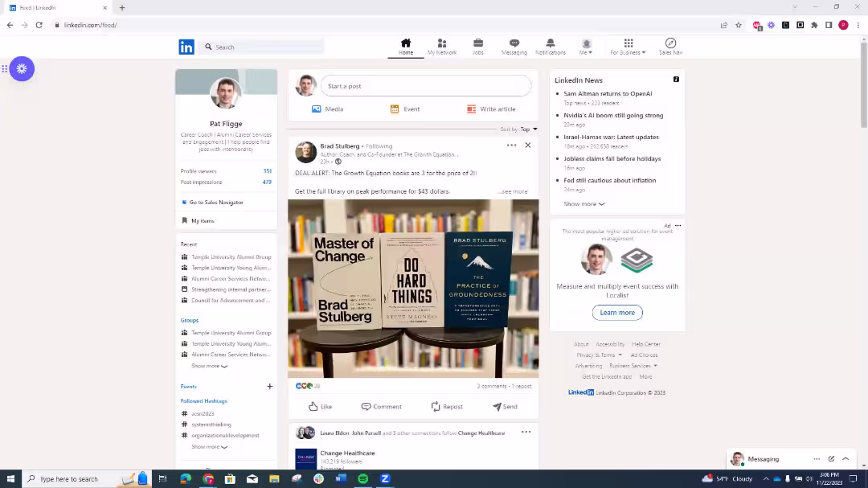Open Windows Start menu
The image size is (868, 488).
click(x=10, y=478)
